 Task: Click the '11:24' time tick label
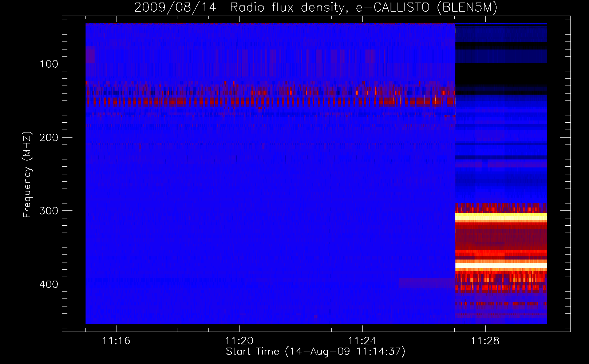362,341
